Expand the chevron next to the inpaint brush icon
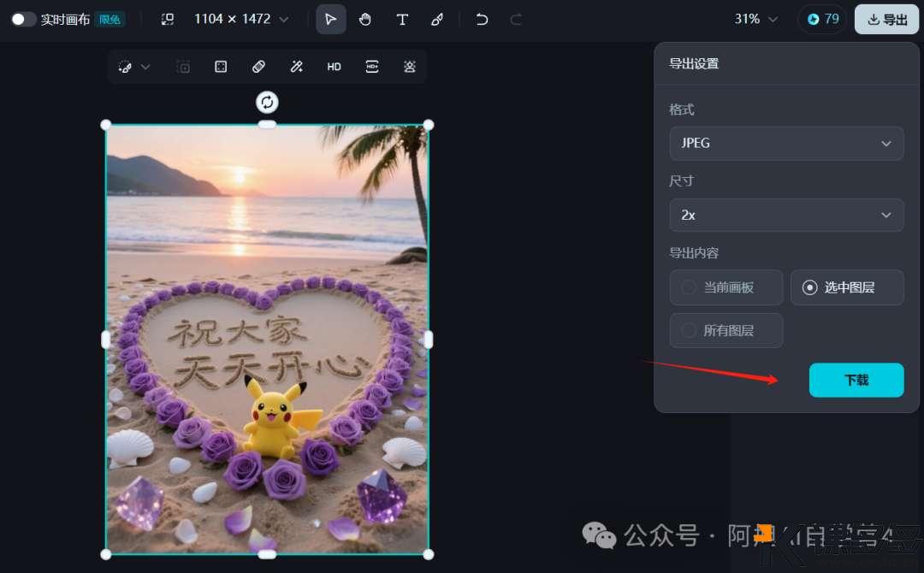Viewport: 924px width, 573px height. (145, 67)
